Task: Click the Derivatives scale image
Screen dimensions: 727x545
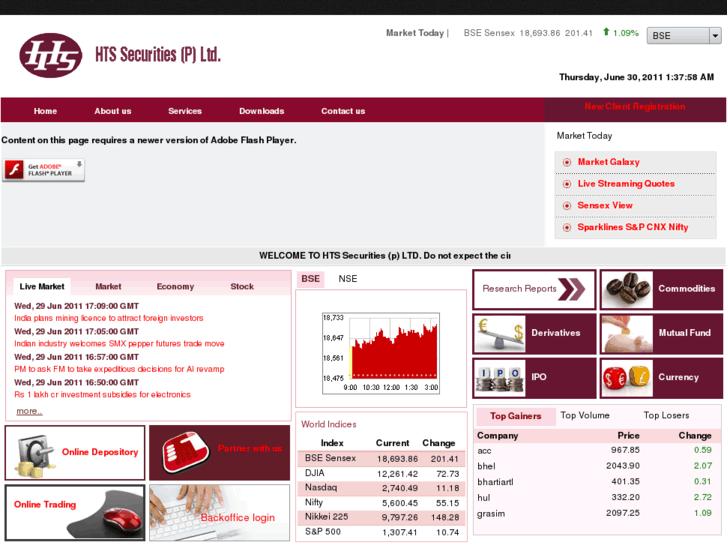Action: pyautogui.click(x=500, y=333)
